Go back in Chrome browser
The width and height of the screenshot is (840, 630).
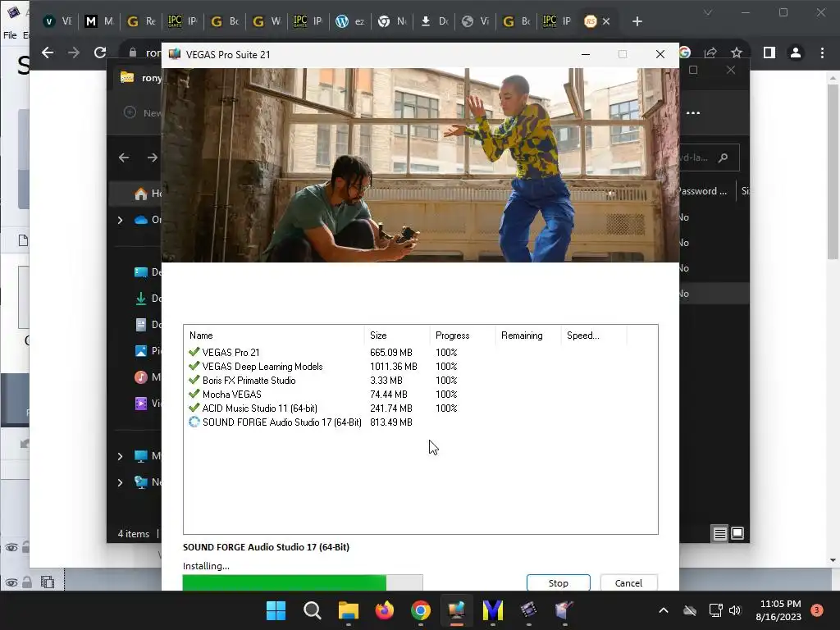pyautogui.click(x=48, y=52)
